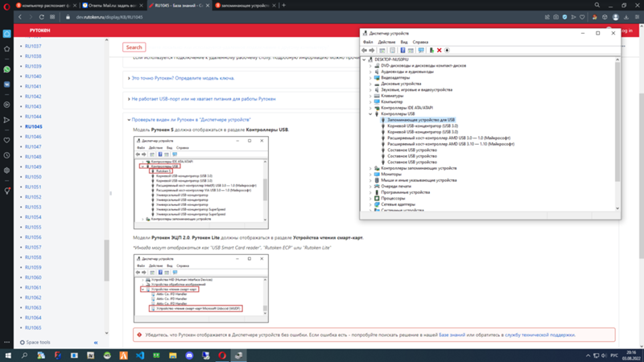644x362 pixels.
Task: Click Opera snapshot camera icon in address bar
Action: (x=555, y=17)
